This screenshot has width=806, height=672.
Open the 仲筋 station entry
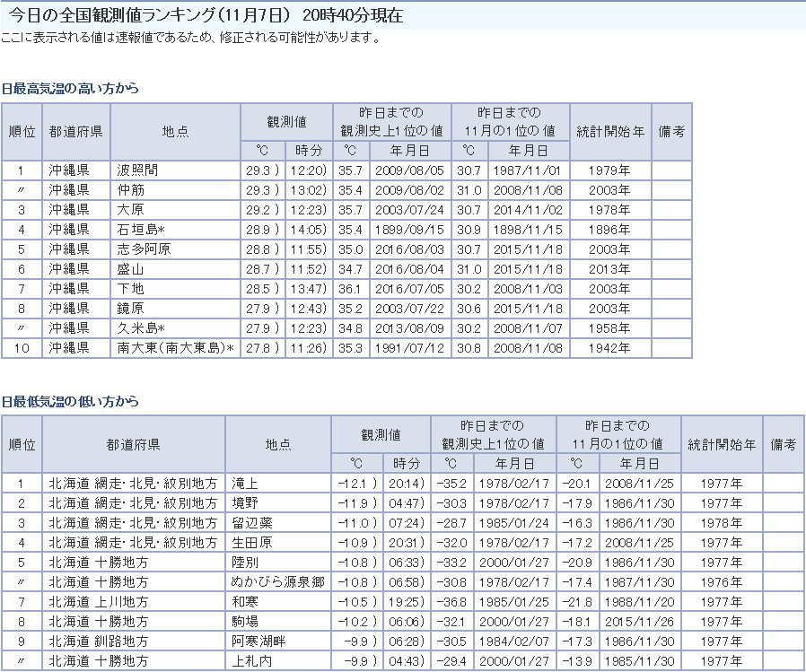(130, 190)
